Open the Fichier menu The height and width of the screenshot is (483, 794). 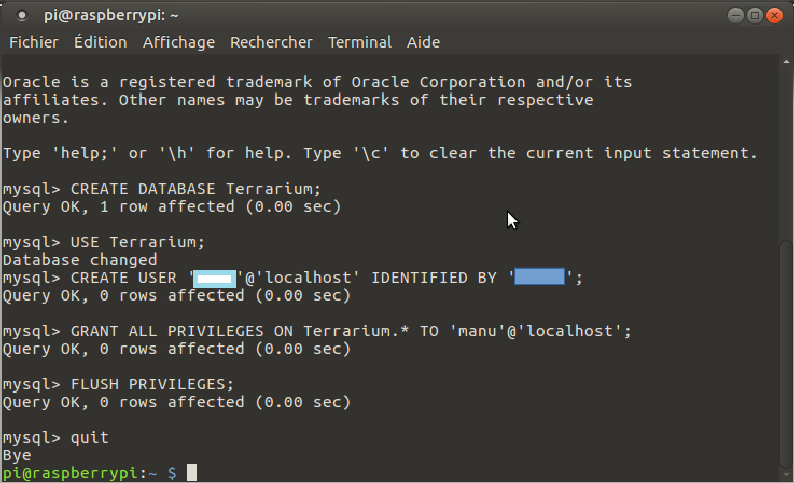point(34,42)
